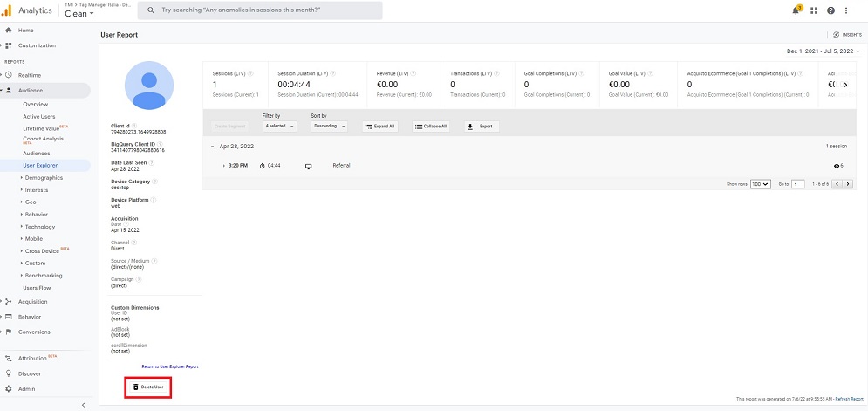Screen dimensions: 868x411
Task: Open the Active Users report
Action: [38, 117]
